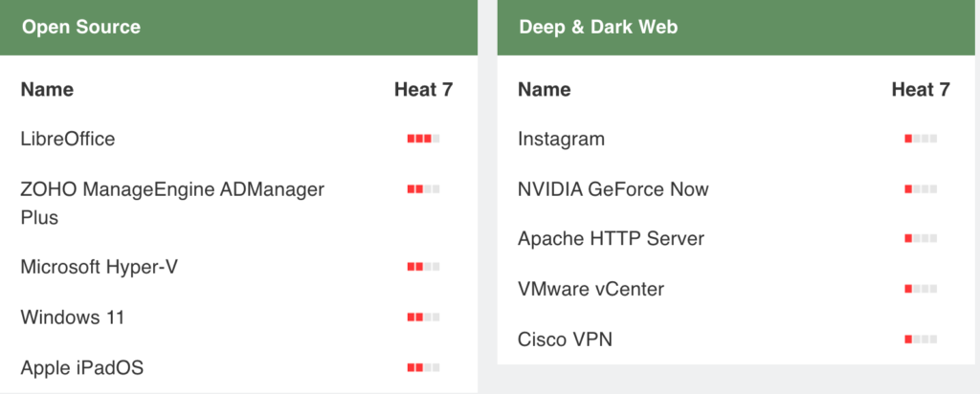
Task: Select the Apache HTTP Server entry
Action: click(x=612, y=238)
